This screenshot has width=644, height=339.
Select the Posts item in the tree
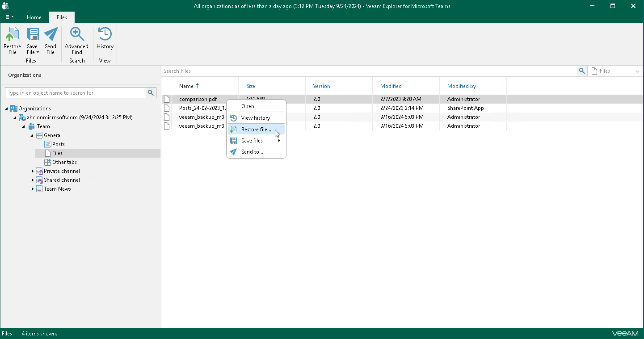pos(58,144)
